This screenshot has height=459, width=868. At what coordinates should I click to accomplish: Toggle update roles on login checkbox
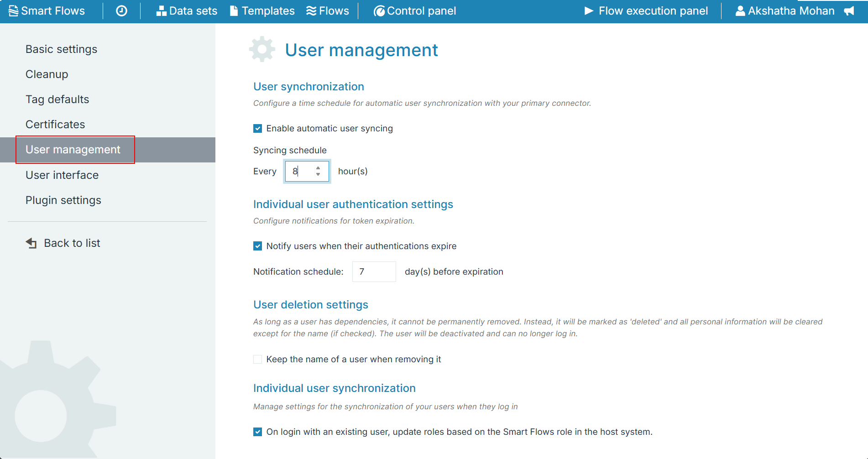click(258, 432)
